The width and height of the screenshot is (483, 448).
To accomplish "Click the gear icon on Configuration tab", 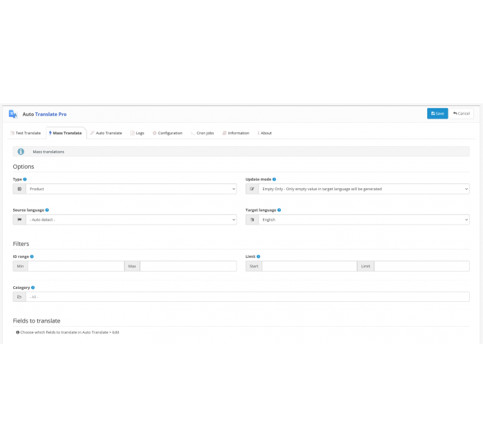I will (x=155, y=133).
